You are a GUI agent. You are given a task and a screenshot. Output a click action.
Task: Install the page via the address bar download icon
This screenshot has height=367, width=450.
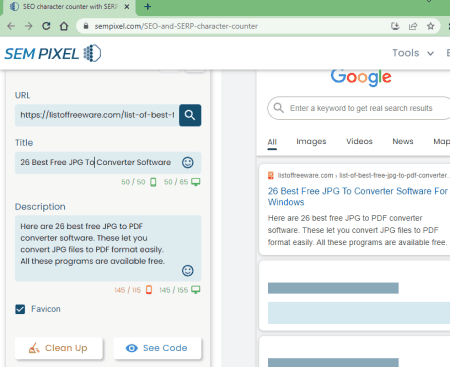pos(395,26)
